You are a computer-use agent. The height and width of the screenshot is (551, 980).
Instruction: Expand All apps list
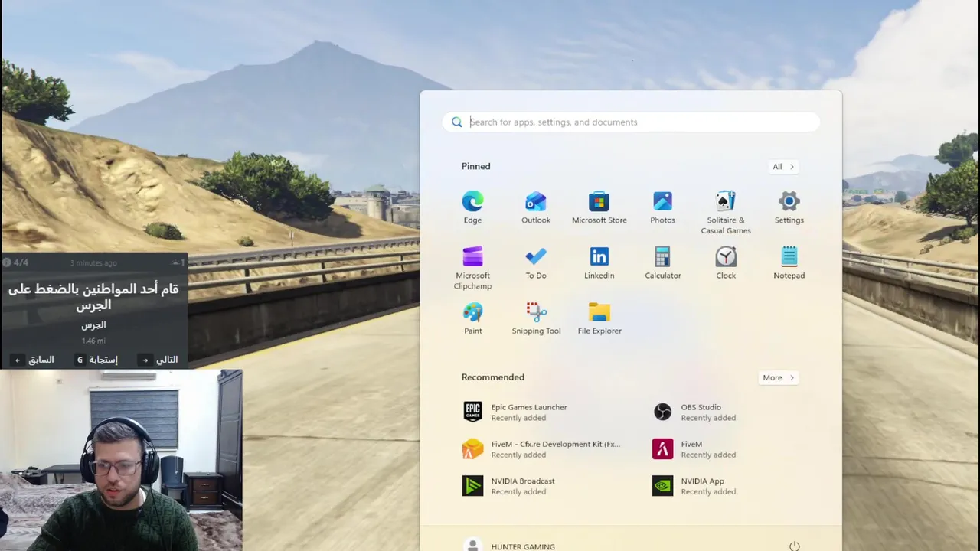click(783, 166)
